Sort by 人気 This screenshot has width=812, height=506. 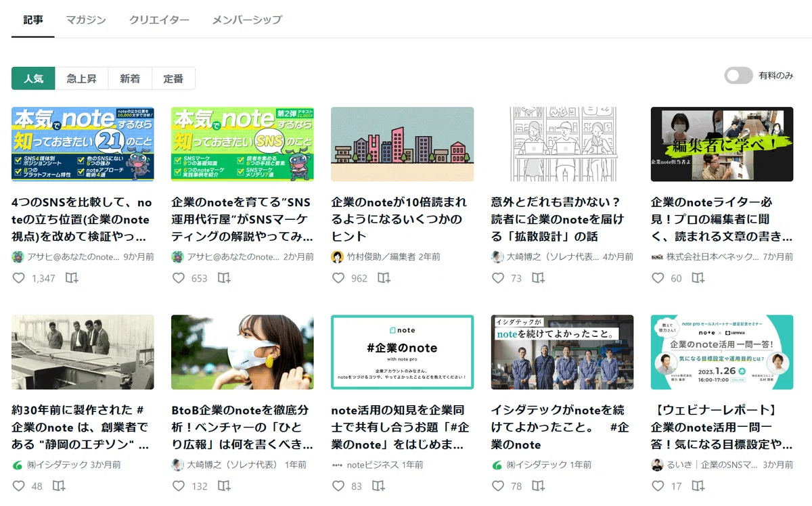tap(33, 78)
